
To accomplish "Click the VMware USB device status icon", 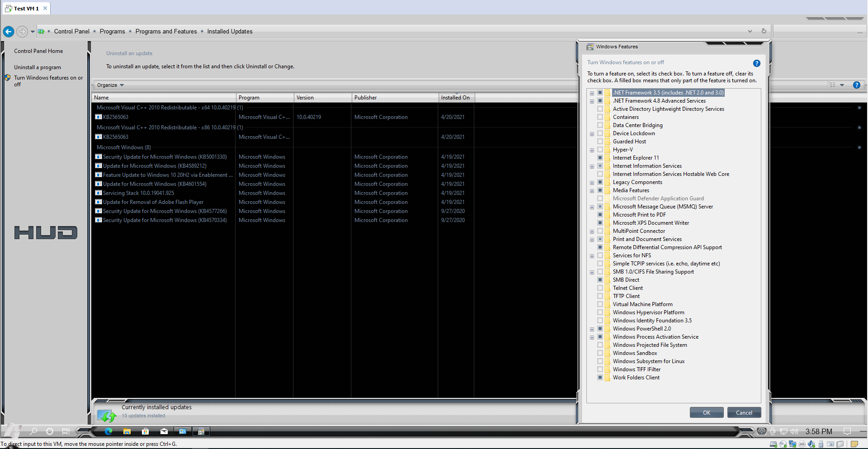I will (821, 444).
